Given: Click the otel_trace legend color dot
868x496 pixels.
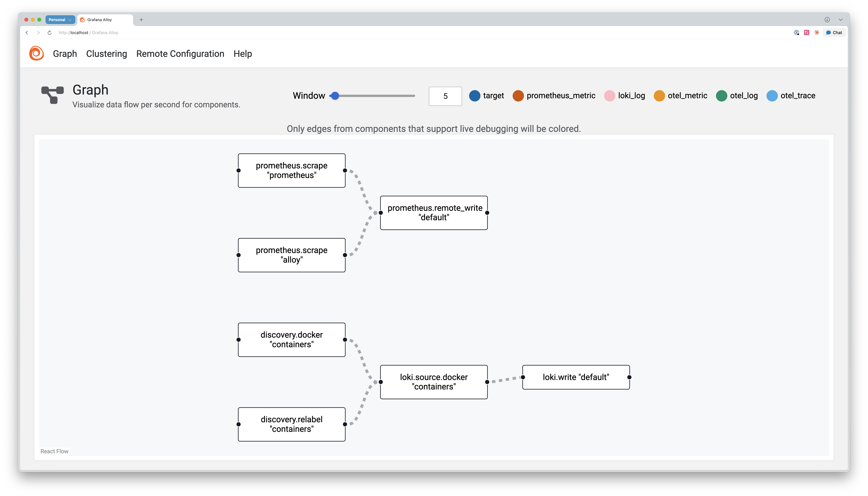Looking at the screenshot, I should point(772,96).
